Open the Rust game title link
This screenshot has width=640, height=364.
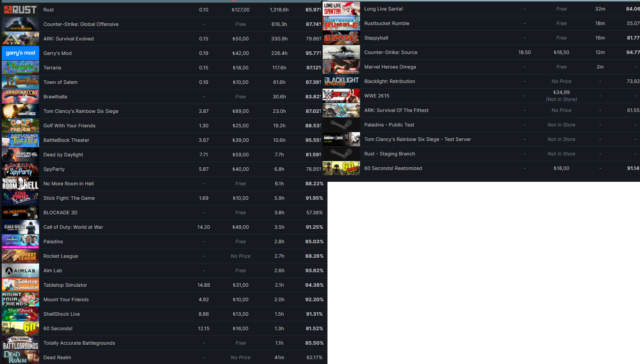(x=48, y=10)
